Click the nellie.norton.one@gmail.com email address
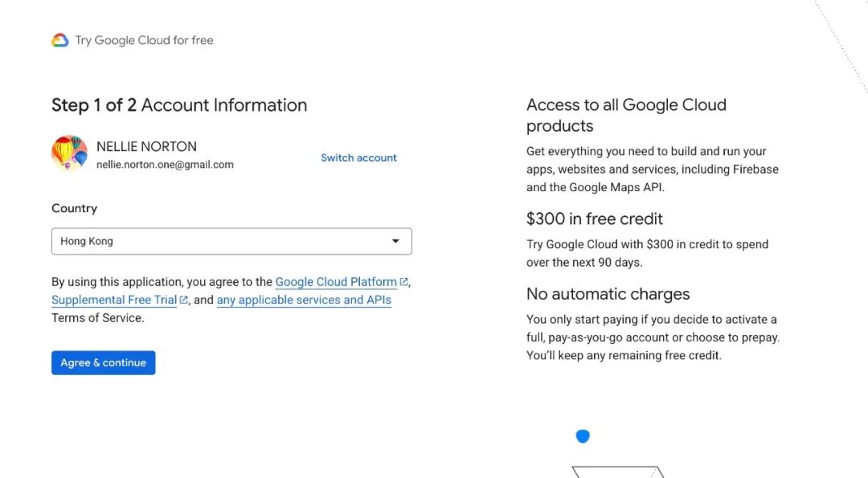 (x=165, y=165)
